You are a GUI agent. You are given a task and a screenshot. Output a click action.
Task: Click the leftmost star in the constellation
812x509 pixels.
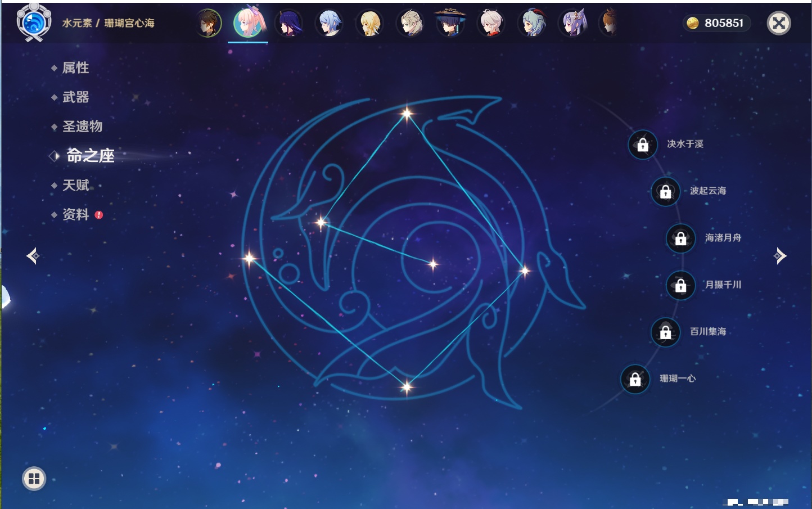(249, 259)
